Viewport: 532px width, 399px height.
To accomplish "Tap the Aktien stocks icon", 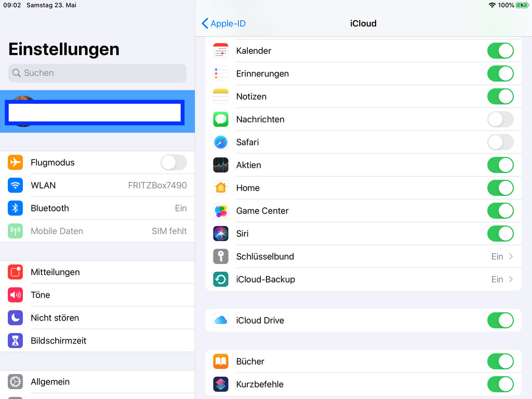I will point(220,165).
